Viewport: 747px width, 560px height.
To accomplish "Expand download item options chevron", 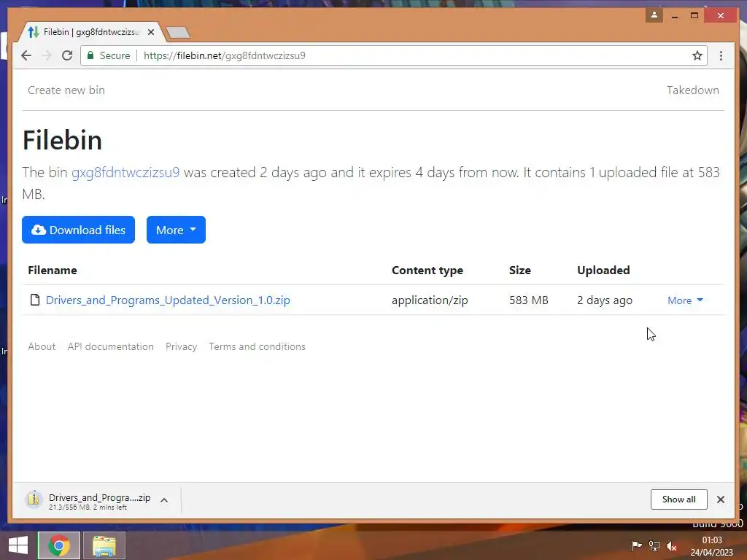I will [x=164, y=500].
